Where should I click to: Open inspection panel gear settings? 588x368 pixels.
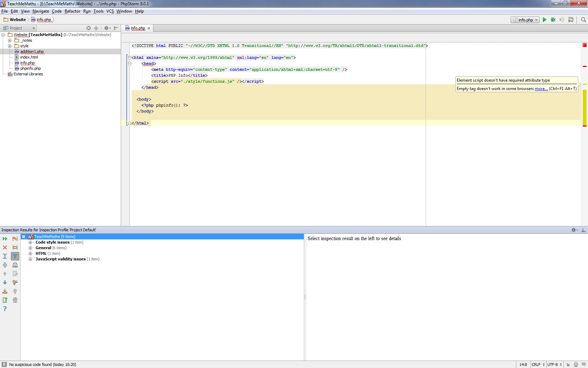[574, 230]
